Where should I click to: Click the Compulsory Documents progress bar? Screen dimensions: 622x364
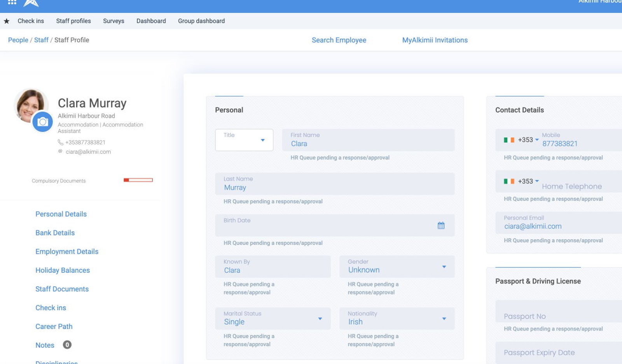(138, 180)
